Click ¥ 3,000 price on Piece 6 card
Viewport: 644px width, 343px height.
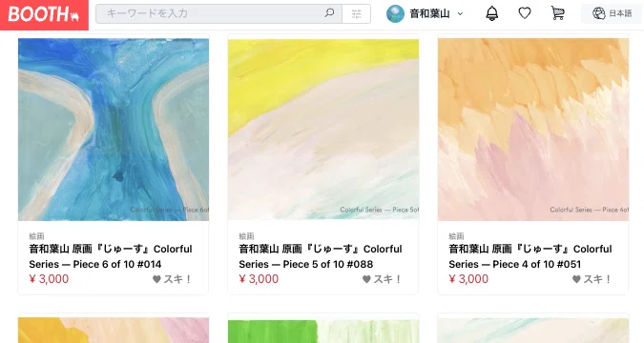[x=49, y=279]
